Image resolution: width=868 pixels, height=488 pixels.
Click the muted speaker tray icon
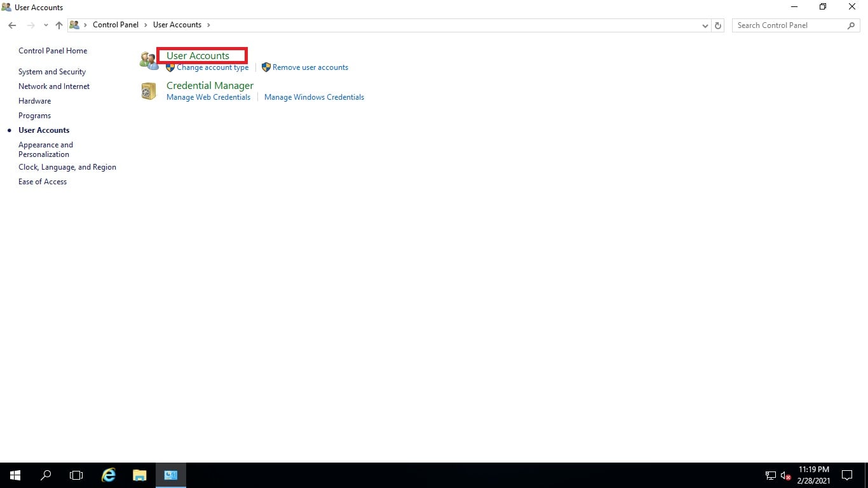pos(786,475)
